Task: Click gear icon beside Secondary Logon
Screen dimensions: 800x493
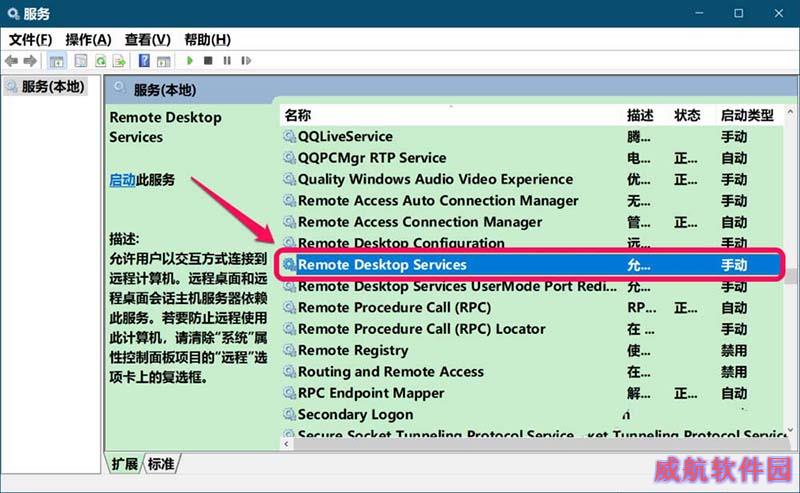Action: point(289,414)
